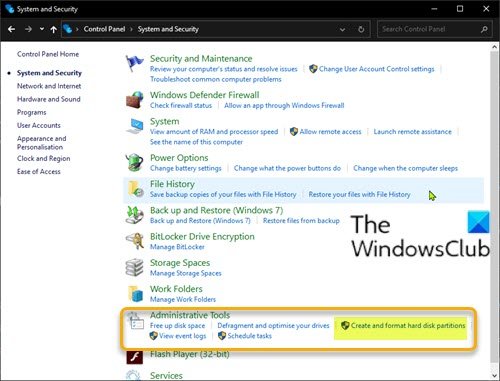Click Manage BitLocker
Viewport: 500px width, 381px height.
click(177, 247)
